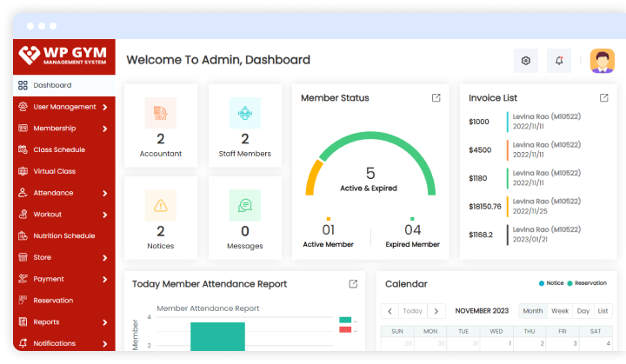Click the 04 Expired Member count

coord(412,230)
